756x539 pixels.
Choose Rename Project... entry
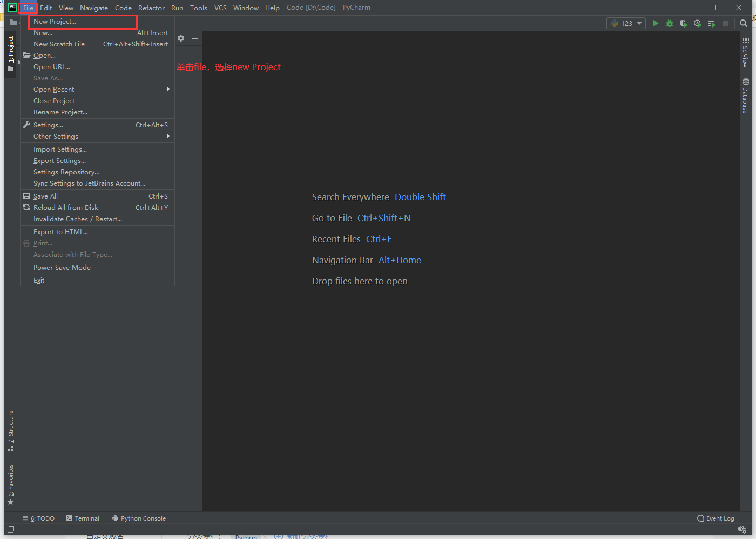pos(97,112)
